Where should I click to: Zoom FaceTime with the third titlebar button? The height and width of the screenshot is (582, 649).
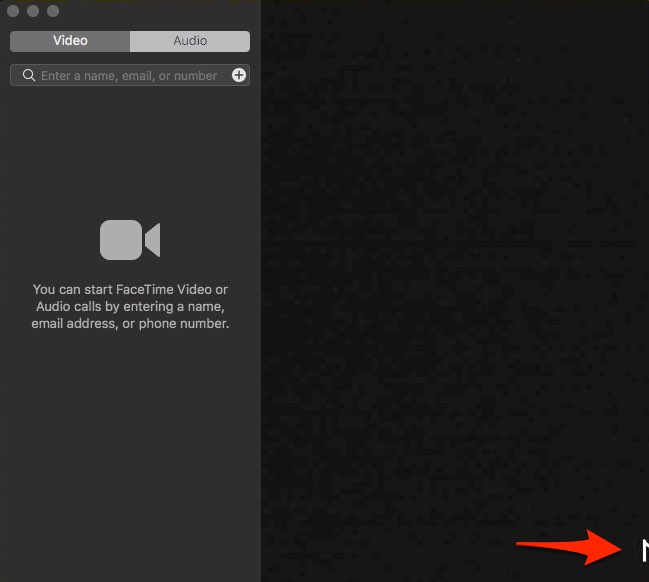click(53, 11)
